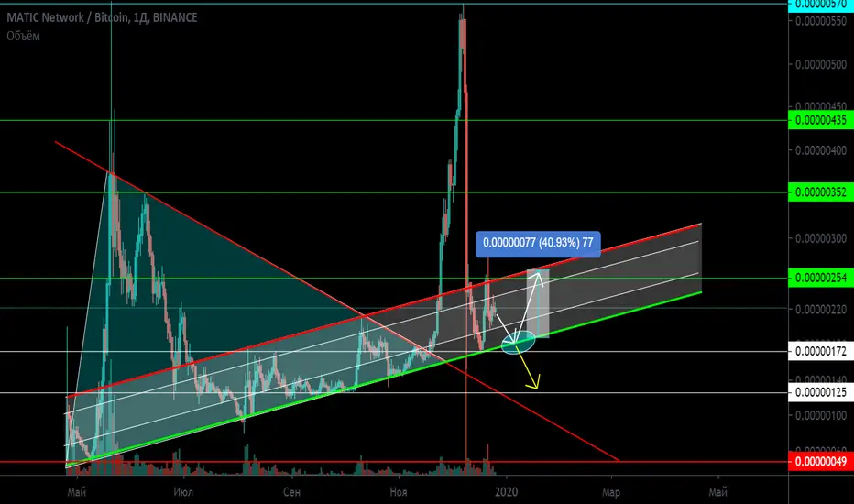Select the 0.00000352 green price label

tap(821, 192)
